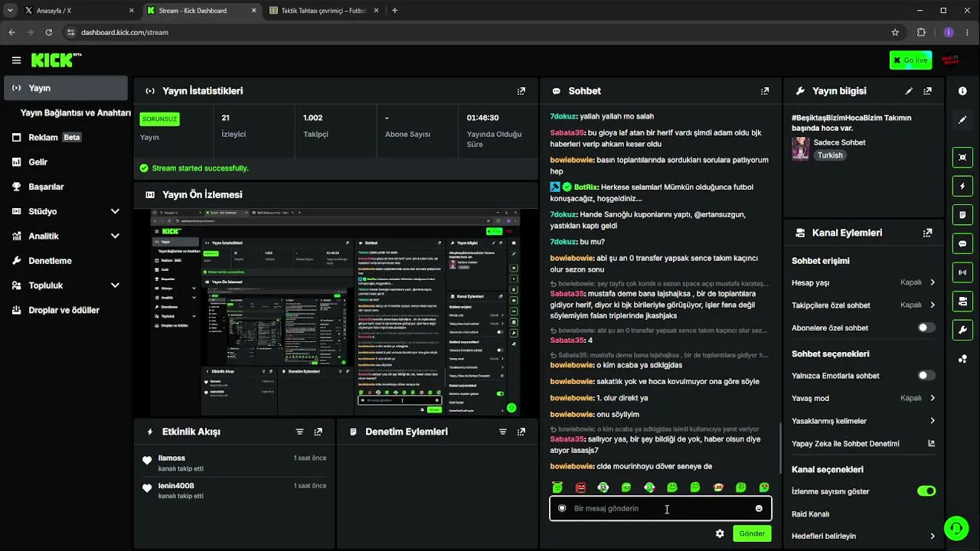Toggle the channel actions icon in right rail

point(962,302)
